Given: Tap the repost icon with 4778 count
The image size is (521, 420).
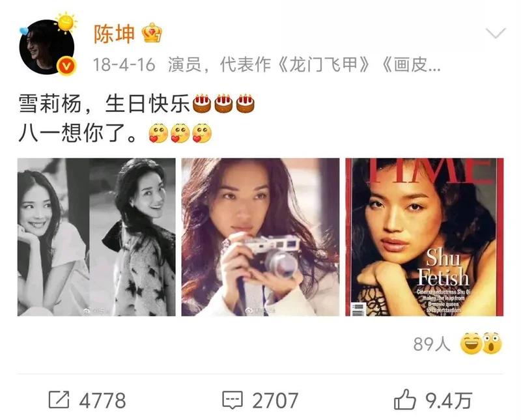Looking at the screenshot, I should [59, 399].
